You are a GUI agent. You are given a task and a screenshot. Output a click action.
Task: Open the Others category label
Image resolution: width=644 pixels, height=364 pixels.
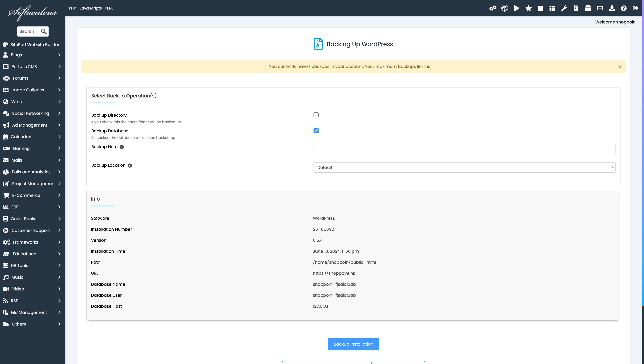click(19, 324)
